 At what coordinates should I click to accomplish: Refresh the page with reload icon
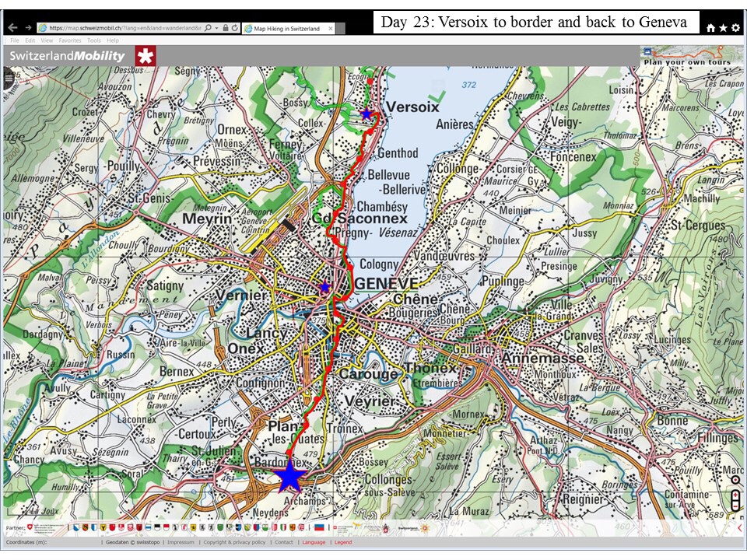coord(234,28)
